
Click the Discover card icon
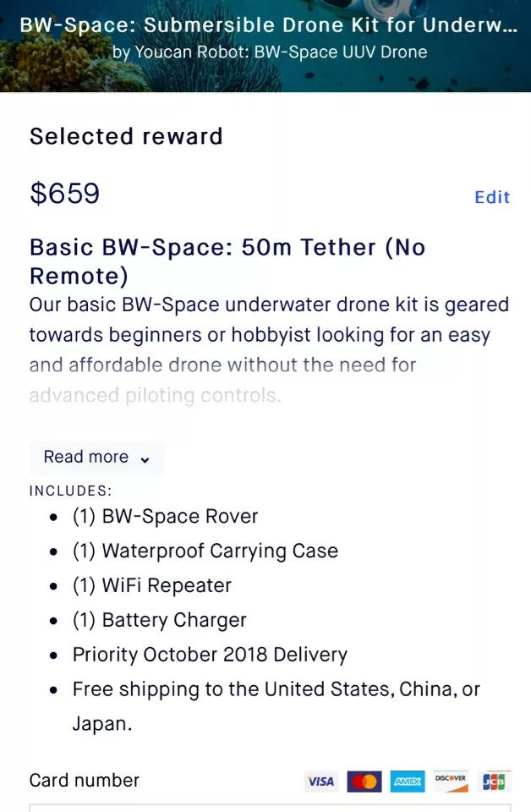click(x=451, y=781)
